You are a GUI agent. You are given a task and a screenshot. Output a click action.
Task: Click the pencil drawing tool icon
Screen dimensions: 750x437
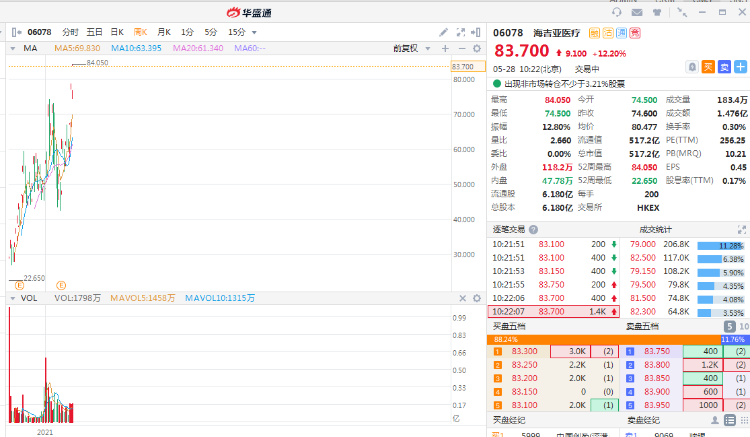[444, 31]
